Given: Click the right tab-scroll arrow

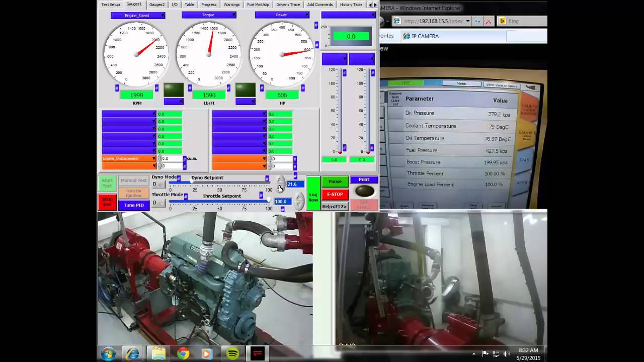Looking at the screenshot, I should point(376,5).
